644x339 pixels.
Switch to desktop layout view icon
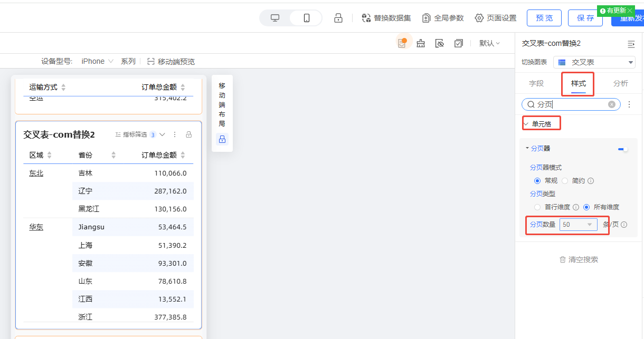275,18
